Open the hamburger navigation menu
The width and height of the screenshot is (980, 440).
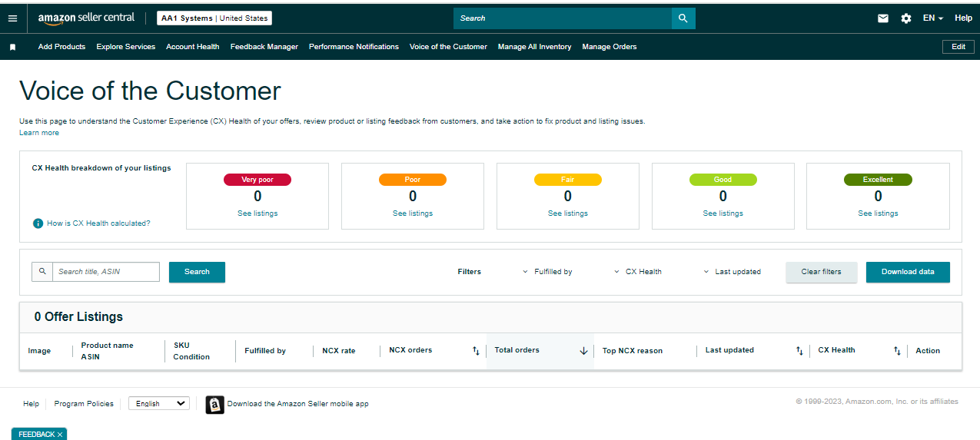point(12,18)
